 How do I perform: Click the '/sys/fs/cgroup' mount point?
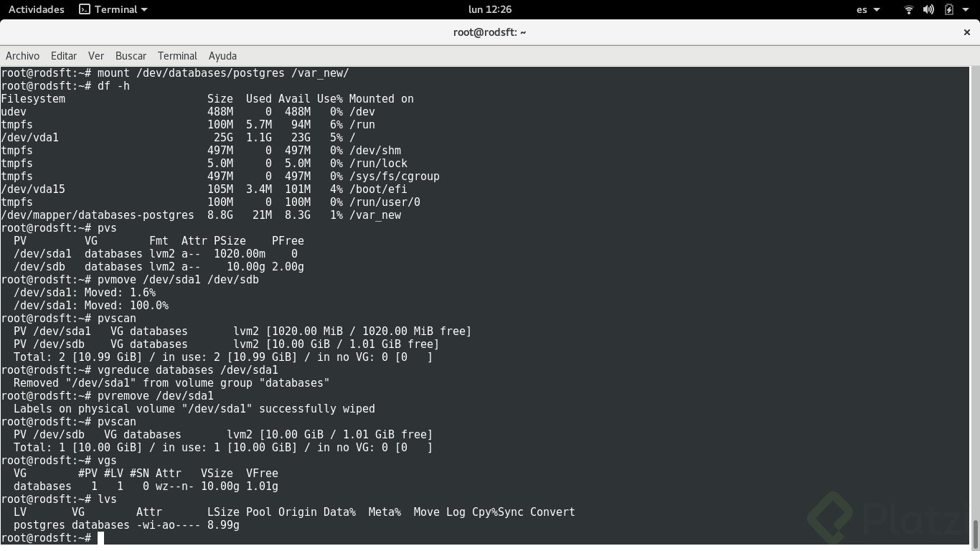tap(395, 176)
